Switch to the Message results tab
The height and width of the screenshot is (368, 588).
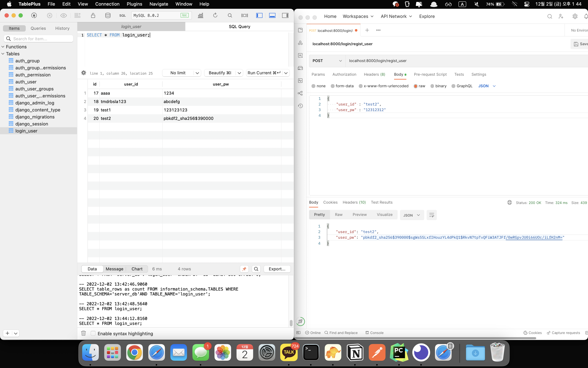click(114, 269)
